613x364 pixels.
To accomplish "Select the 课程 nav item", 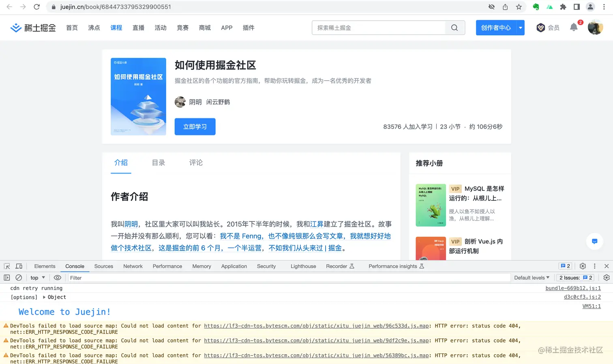I will coord(116,28).
